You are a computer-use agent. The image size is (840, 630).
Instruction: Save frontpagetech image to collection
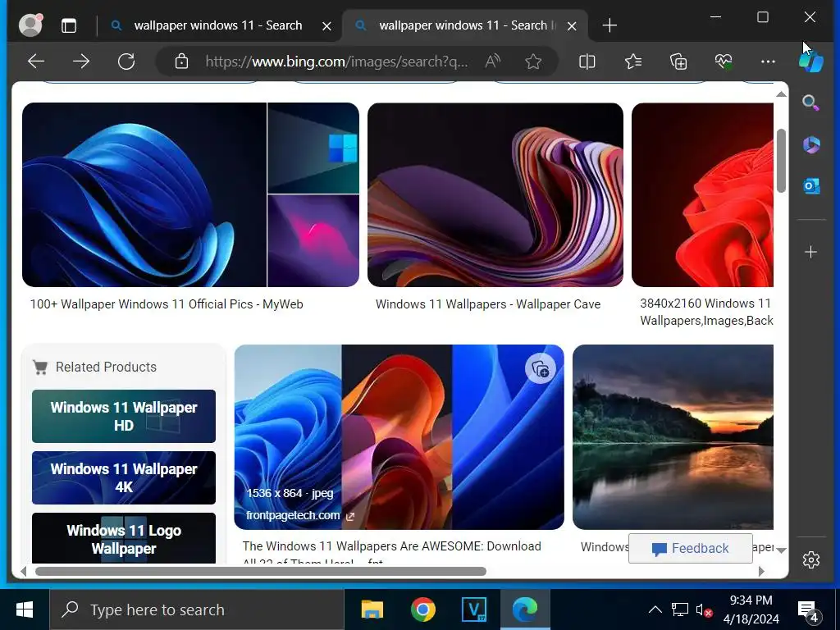540,368
